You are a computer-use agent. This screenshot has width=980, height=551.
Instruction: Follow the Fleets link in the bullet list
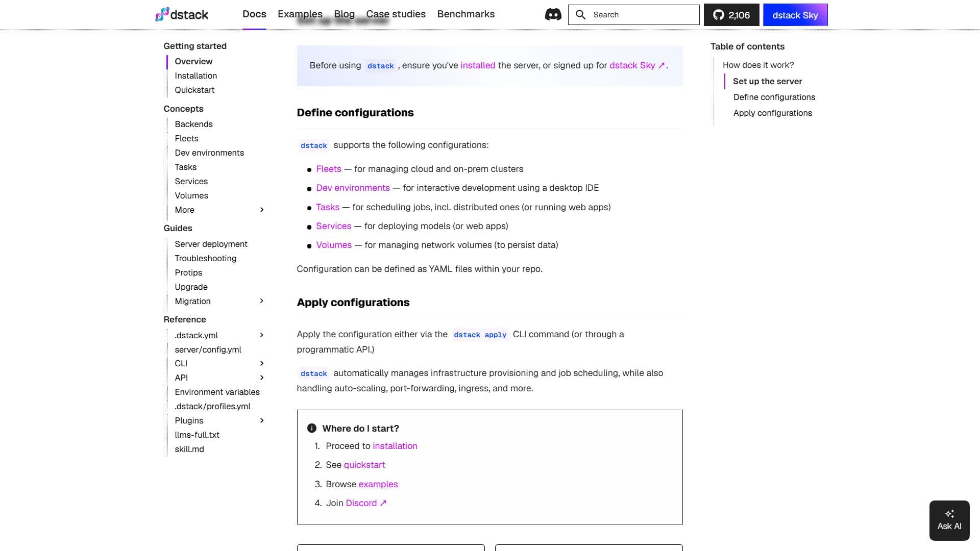coord(329,169)
